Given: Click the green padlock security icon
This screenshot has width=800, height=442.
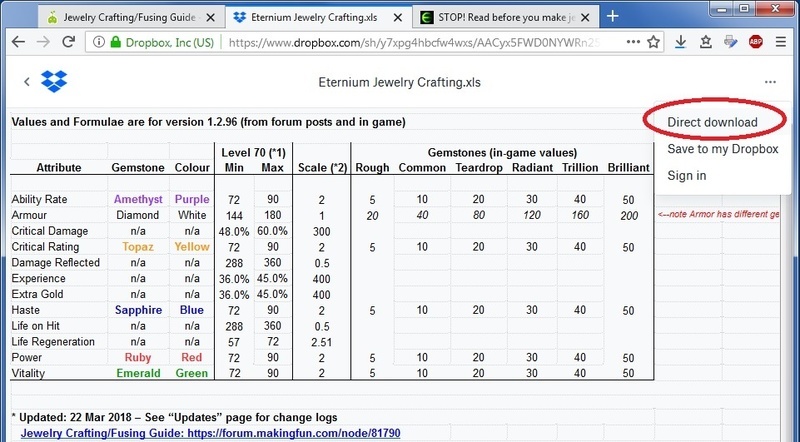Looking at the screenshot, I should click(x=116, y=43).
